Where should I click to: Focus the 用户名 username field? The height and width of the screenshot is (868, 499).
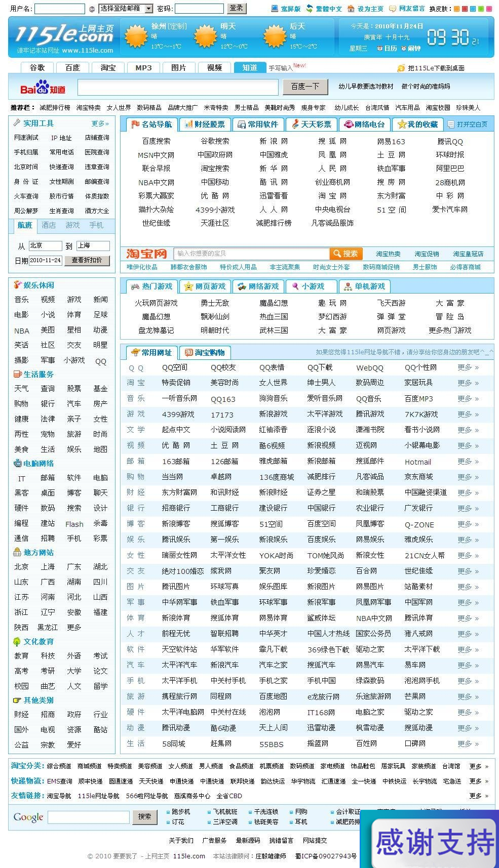[60, 9]
